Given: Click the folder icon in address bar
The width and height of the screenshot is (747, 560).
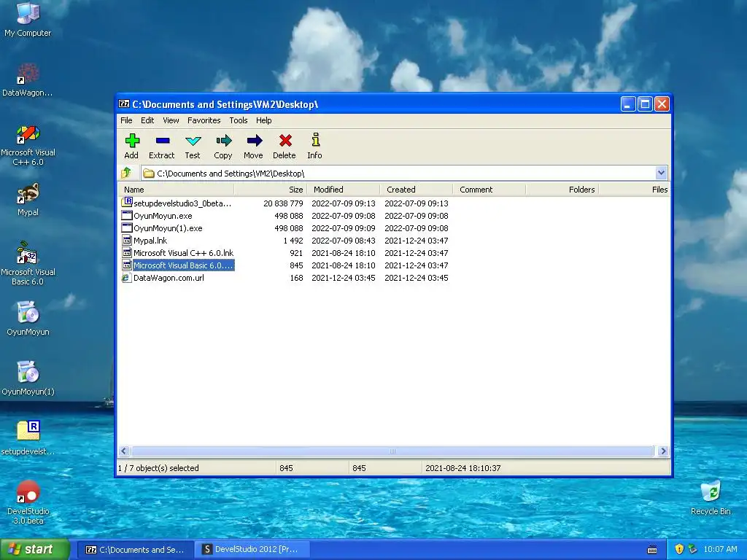Looking at the screenshot, I should point(149,174).
